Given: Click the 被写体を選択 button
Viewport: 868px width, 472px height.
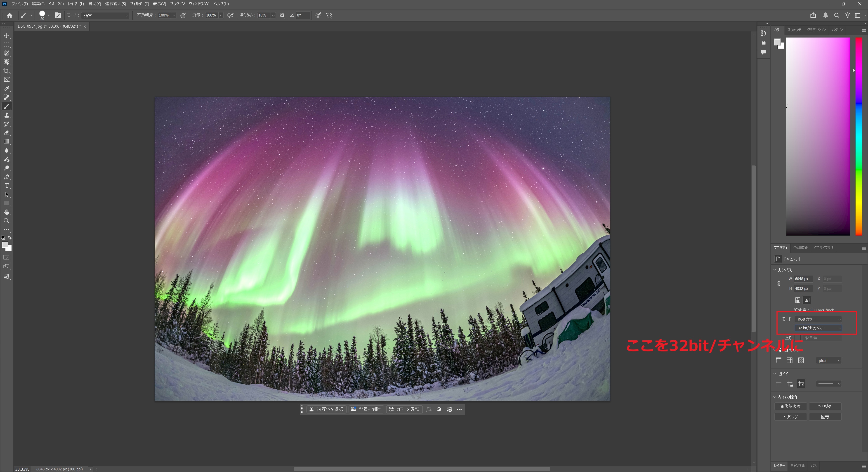Looking at the screenshot, I should (326, 409).
